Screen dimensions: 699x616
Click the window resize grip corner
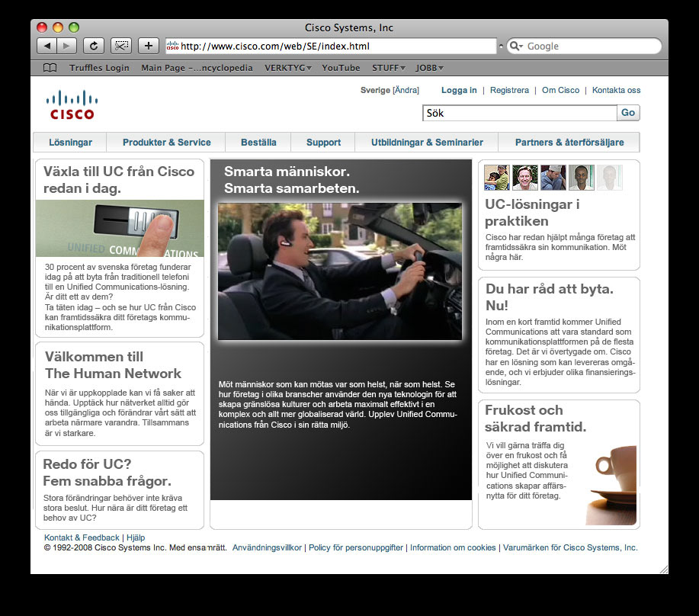[664, 569]
